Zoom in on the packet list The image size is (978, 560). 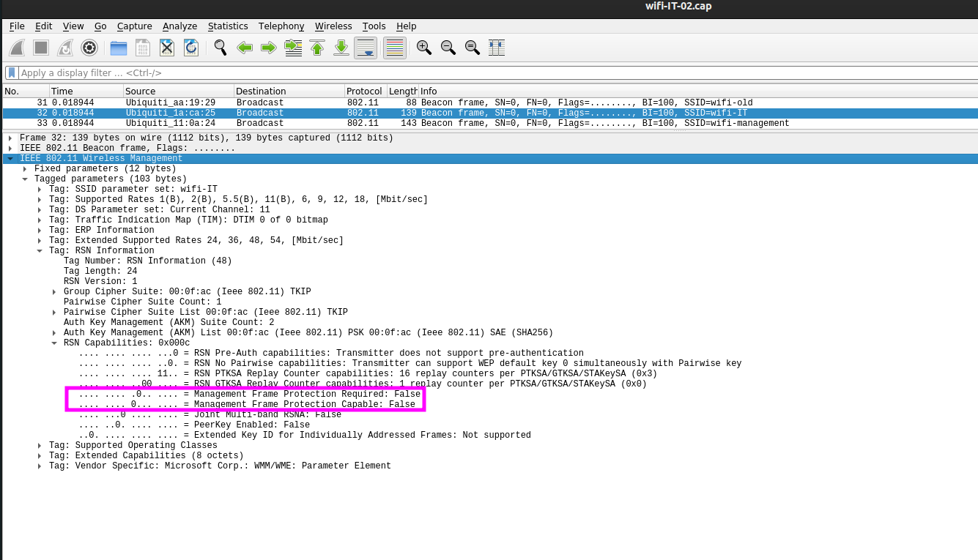[x=423, y=48]
